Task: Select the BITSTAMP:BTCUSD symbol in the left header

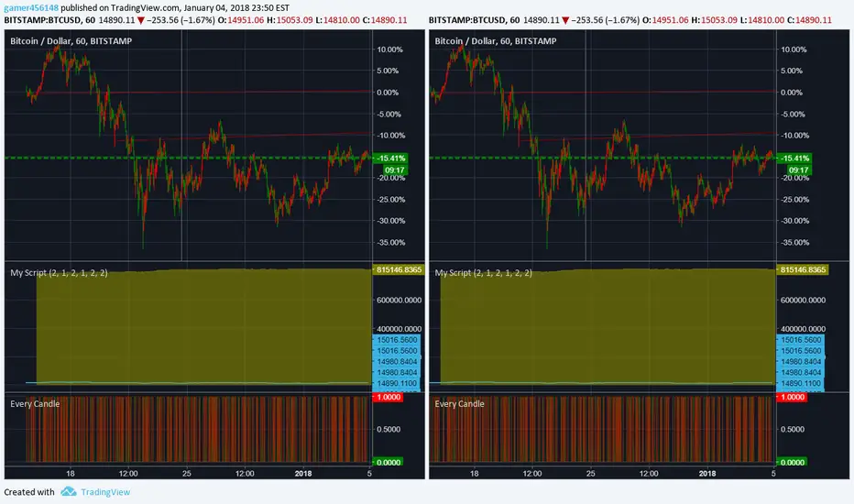Action: [42, 20]
